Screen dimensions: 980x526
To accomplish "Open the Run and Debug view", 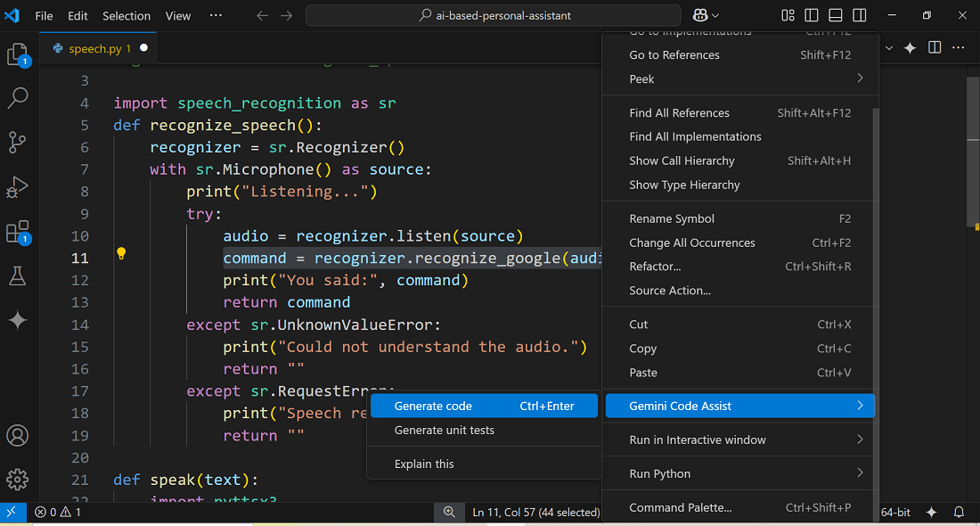I will [18, 187].
